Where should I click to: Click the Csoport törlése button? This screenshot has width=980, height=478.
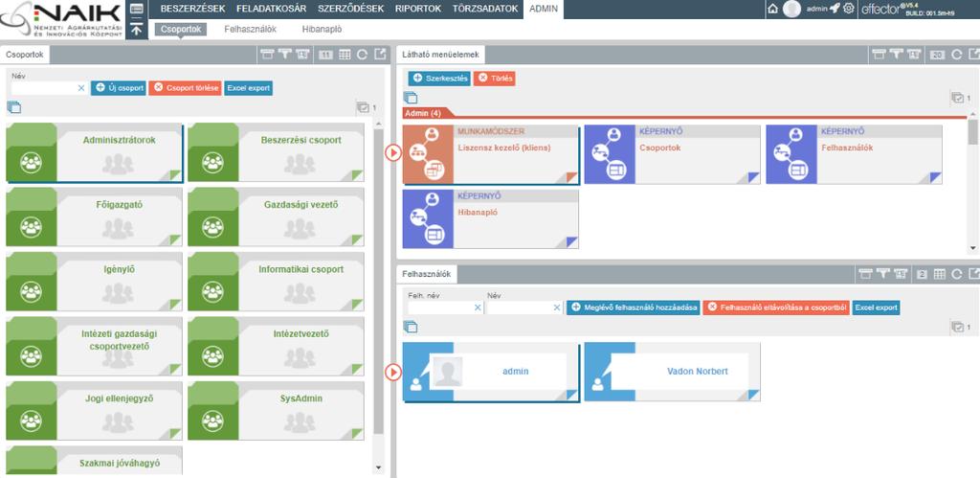[185, 88]
